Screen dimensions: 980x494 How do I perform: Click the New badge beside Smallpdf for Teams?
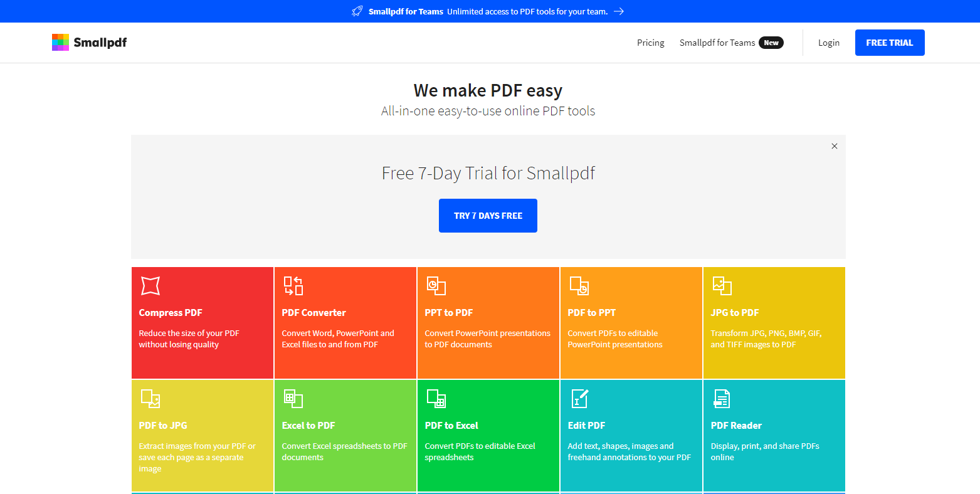click(771, 43)
